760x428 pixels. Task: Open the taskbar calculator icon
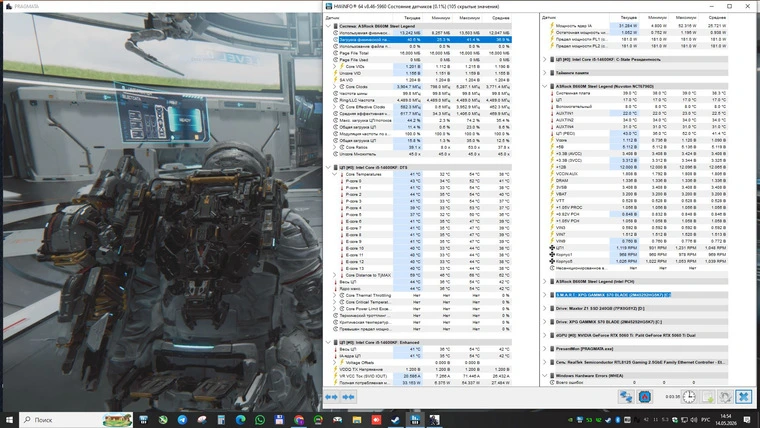coord(221,420)
